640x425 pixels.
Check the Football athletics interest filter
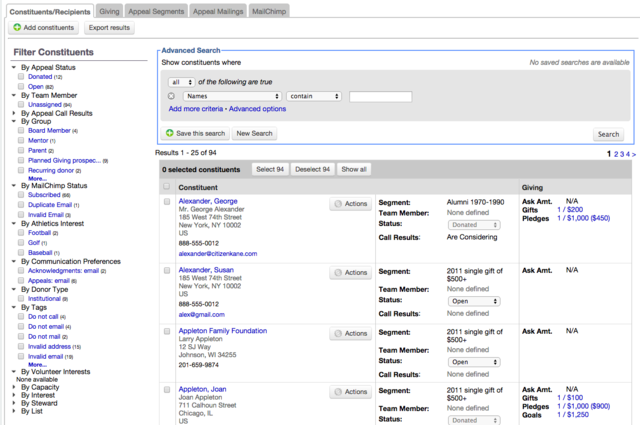click(x=21, y=233)
